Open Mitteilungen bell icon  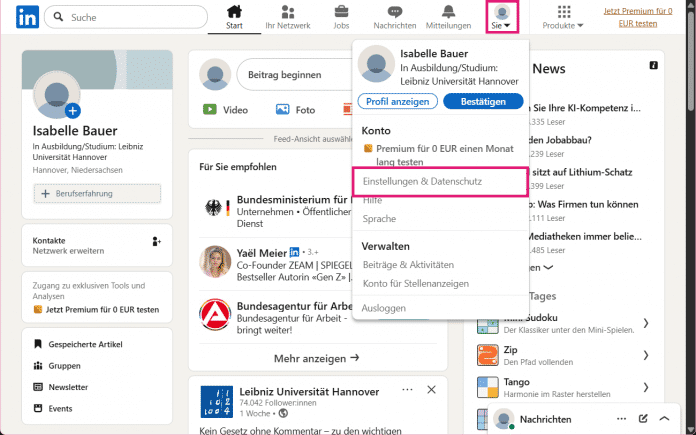click(x=447, y=13)
